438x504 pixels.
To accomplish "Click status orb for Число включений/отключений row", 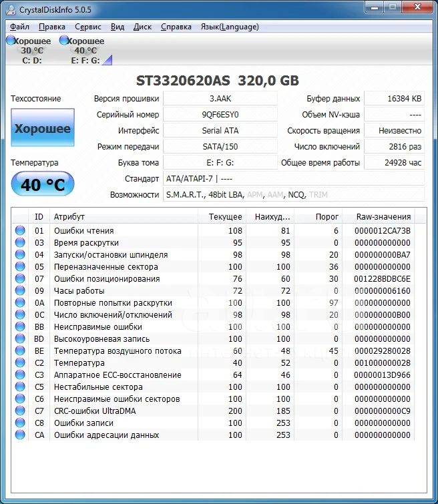I will tap(20, 314).
